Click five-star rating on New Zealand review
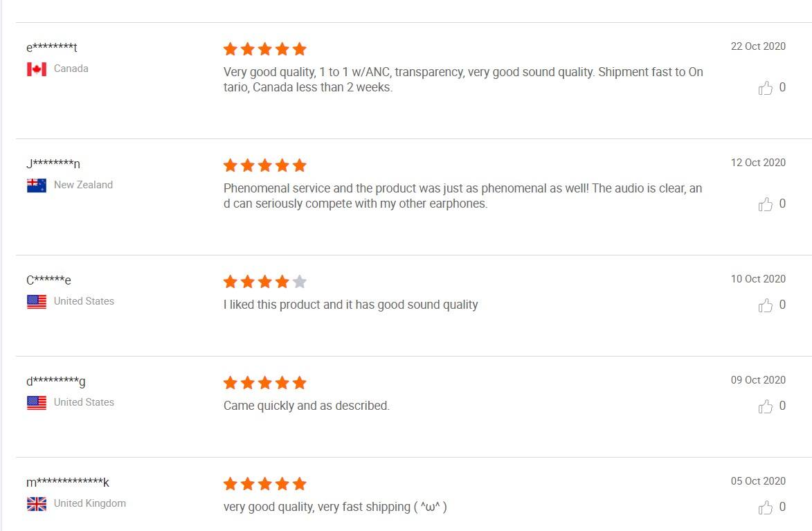Image resolution: width=812 pixels, height=531 pixels. coord(264,165)
